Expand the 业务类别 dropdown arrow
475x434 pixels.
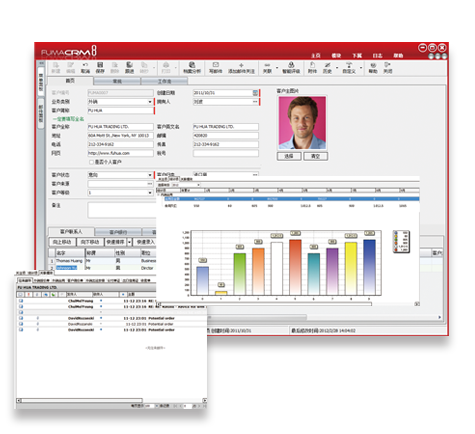(x=150, y=102)
